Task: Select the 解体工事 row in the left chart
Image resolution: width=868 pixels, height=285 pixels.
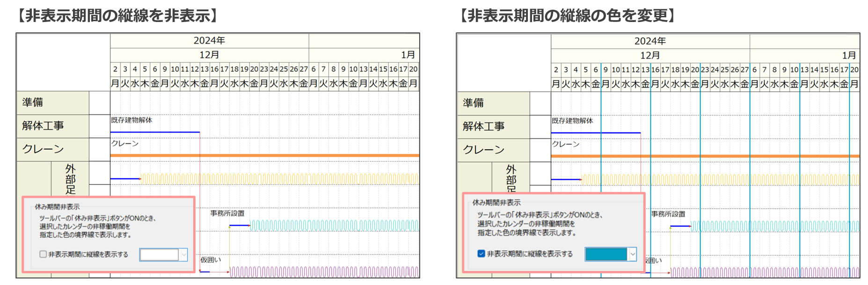Action: point(53,126)
